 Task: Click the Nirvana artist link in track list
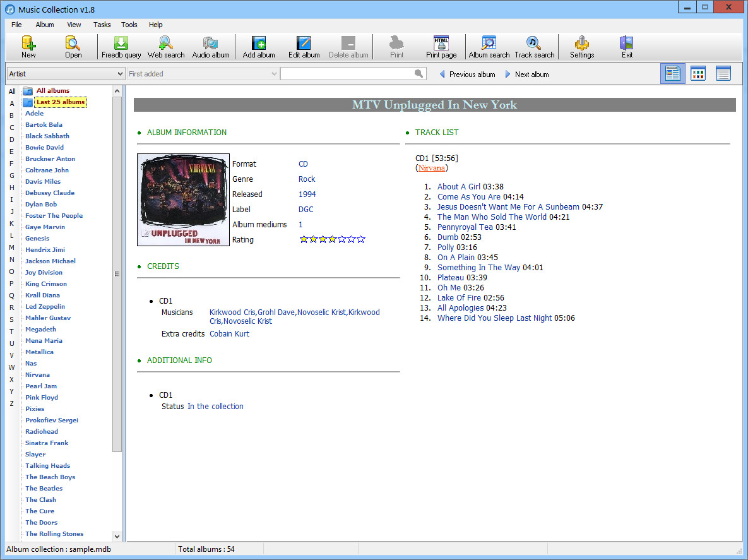click(431, 168)
